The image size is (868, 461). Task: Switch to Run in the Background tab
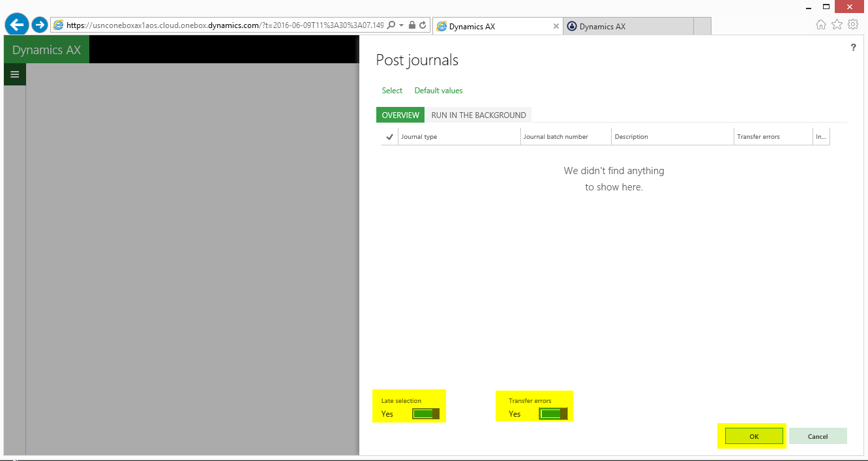(478, 115)
